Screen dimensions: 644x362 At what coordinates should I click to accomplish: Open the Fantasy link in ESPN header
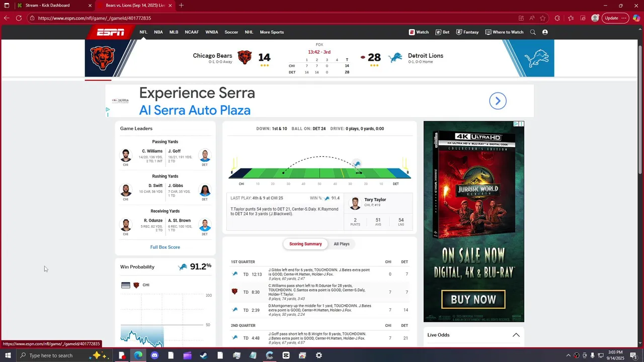pyautogui.click(x=467, y=32)
